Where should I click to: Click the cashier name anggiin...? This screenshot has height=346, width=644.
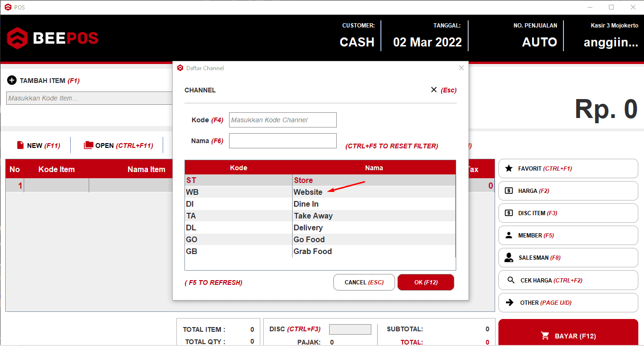[x=611, y=43]
